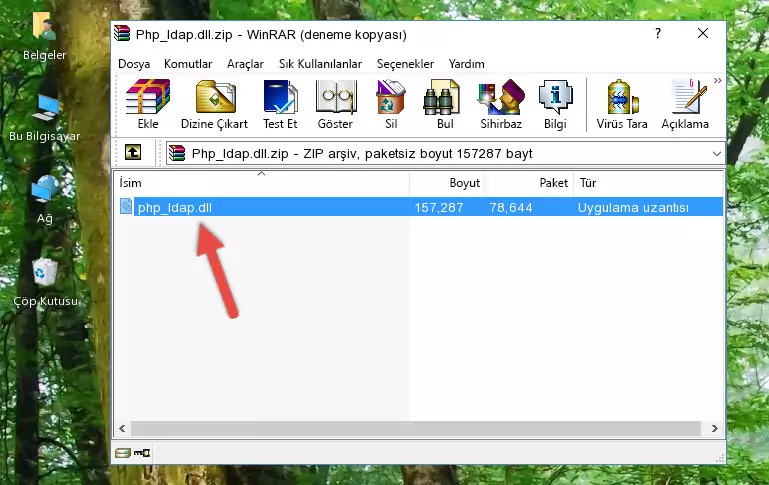Click the key password icon in status bar
769x485 pixels.
(142, 453)
